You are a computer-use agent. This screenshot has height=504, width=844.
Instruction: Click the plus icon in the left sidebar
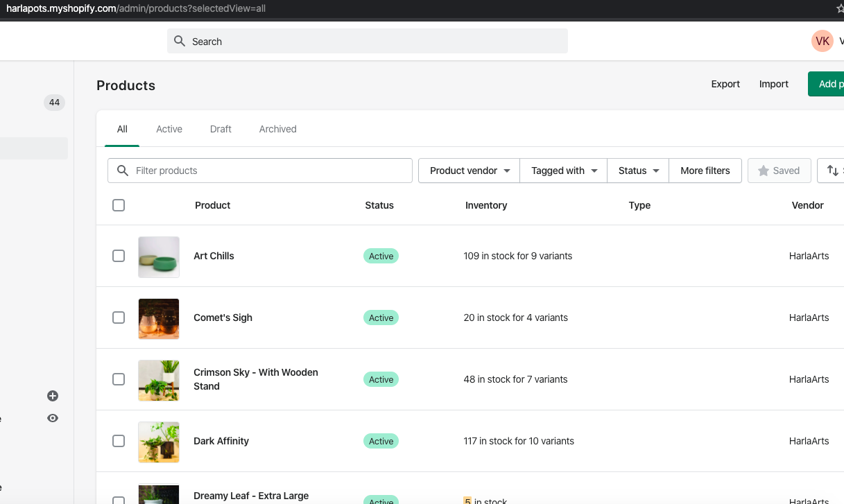52,396
